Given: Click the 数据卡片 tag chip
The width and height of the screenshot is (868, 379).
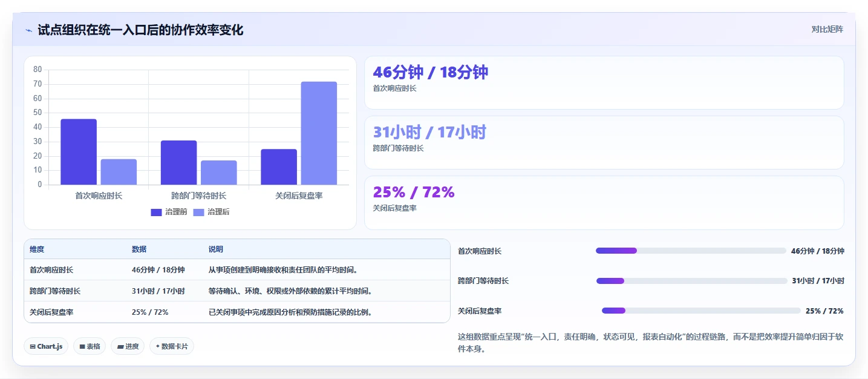Looking at the screenshot, I should click(172, 346).
